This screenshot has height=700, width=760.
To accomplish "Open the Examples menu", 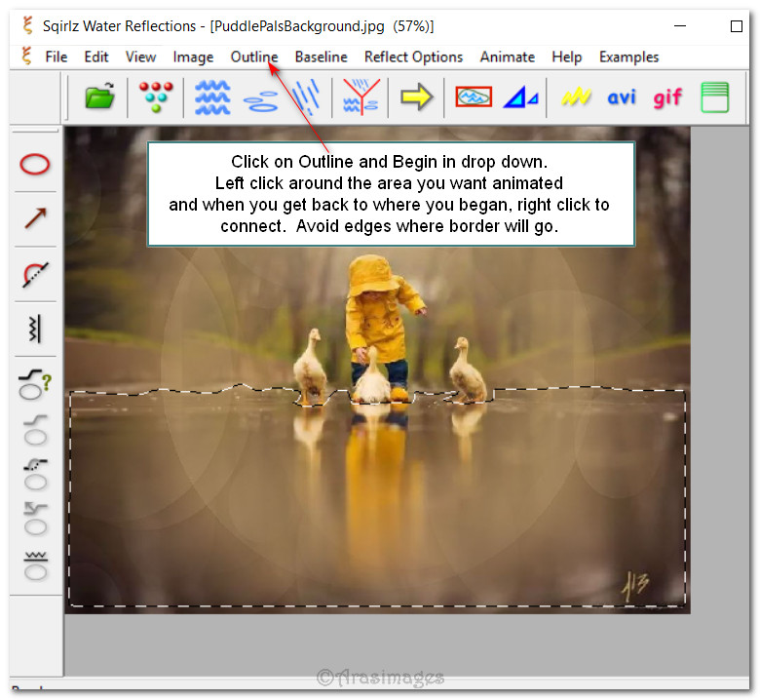I will (628, 57).
